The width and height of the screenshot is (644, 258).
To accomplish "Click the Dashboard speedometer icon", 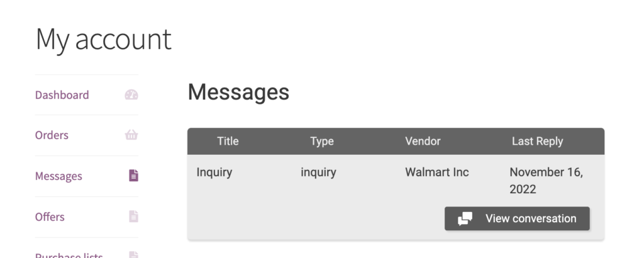I will pos(131,95).
